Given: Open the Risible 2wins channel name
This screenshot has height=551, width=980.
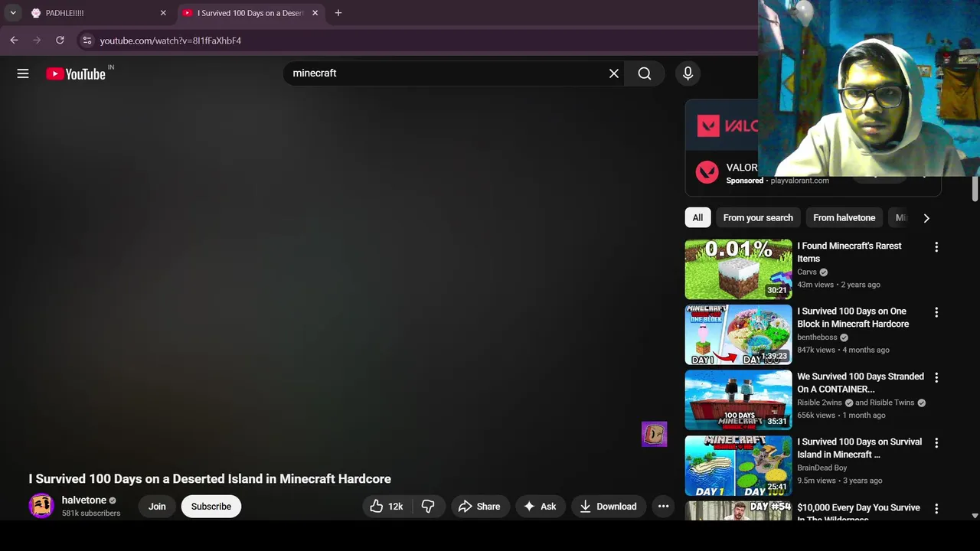Looking at the screenshot, I should (x=819, y=403).
